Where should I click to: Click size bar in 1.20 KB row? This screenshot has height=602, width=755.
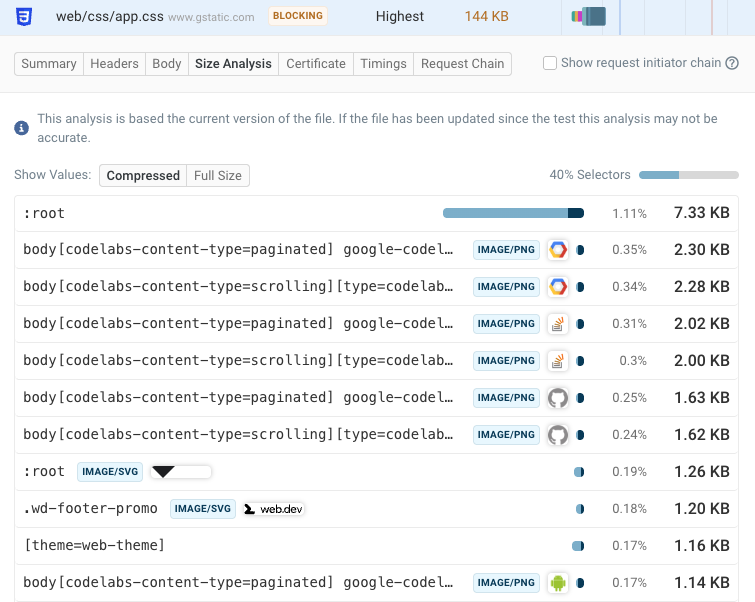point(580,509)
